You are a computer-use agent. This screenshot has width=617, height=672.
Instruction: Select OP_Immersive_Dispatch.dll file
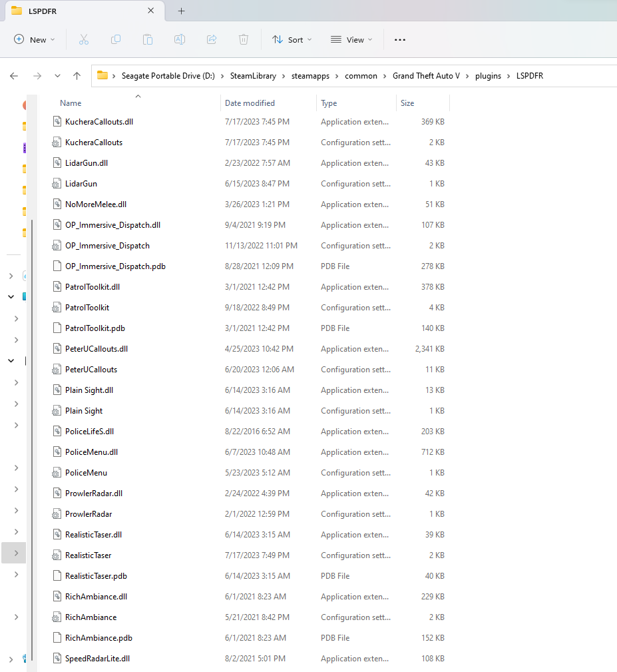click(112, 225)
